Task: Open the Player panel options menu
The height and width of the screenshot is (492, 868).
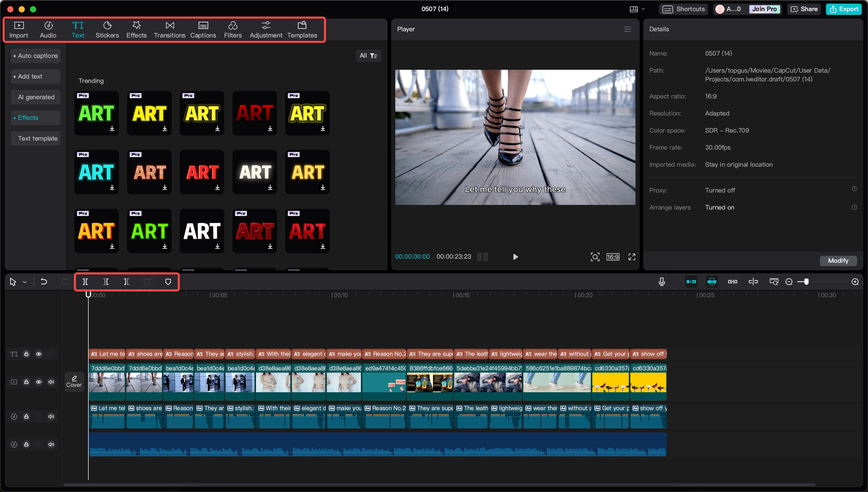Action: click(x=627, y=29)
